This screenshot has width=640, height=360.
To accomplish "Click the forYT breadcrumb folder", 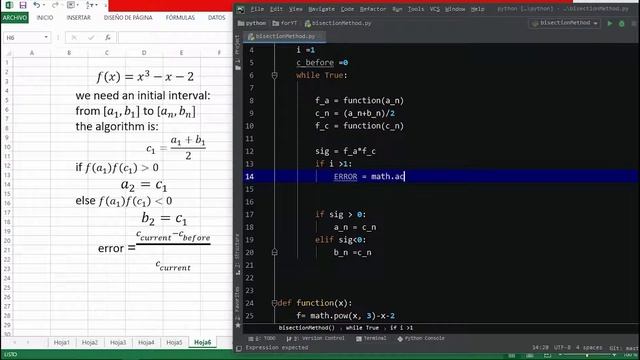I will (284, 23).
